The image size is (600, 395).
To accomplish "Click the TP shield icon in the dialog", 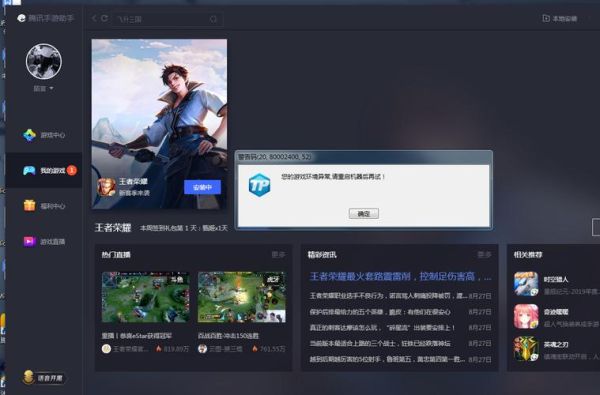I will (x=259, y=185).
